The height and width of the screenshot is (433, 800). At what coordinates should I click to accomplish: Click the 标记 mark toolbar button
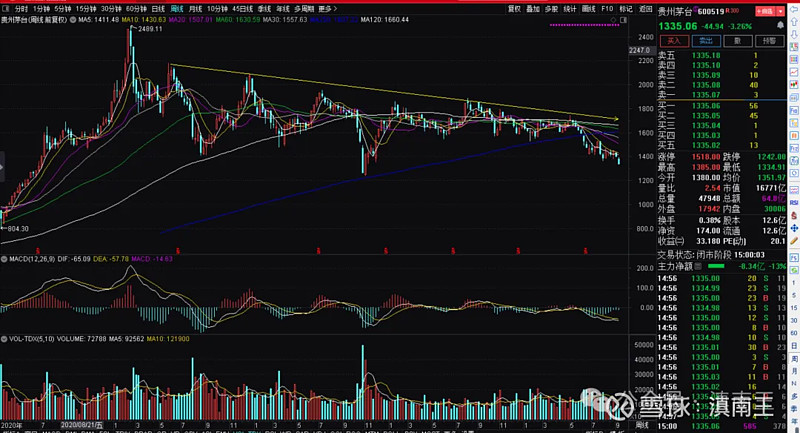point(626,9)
